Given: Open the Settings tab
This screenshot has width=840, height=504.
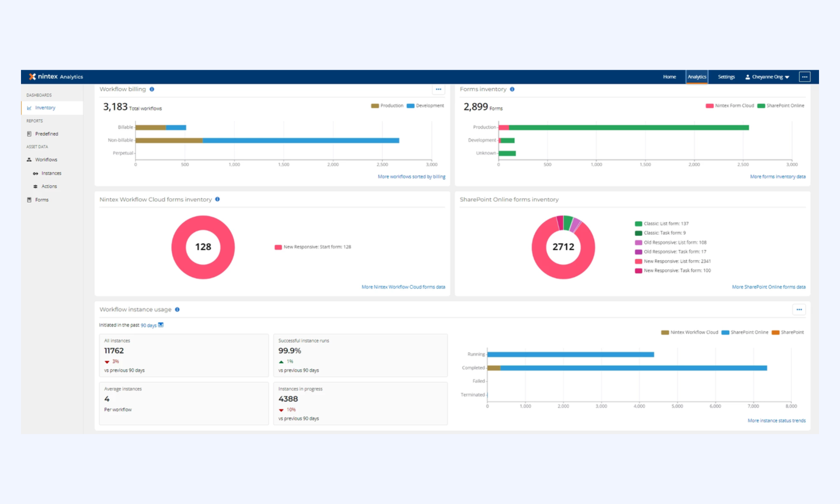Looking at the screenshot, I should 726,77.
